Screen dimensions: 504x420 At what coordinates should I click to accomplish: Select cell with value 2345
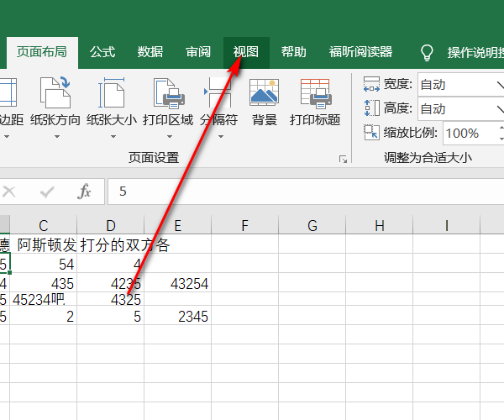click(x=178, y=316)
